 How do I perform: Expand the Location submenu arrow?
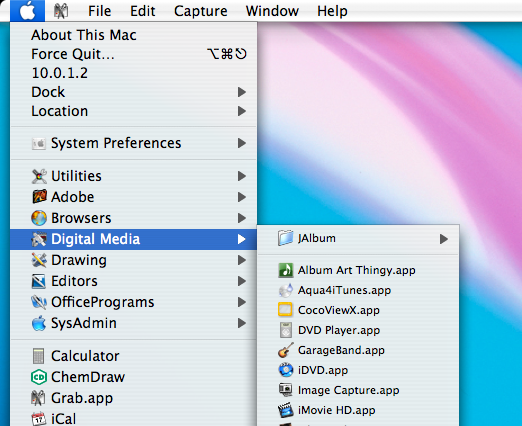pos(242,111)
